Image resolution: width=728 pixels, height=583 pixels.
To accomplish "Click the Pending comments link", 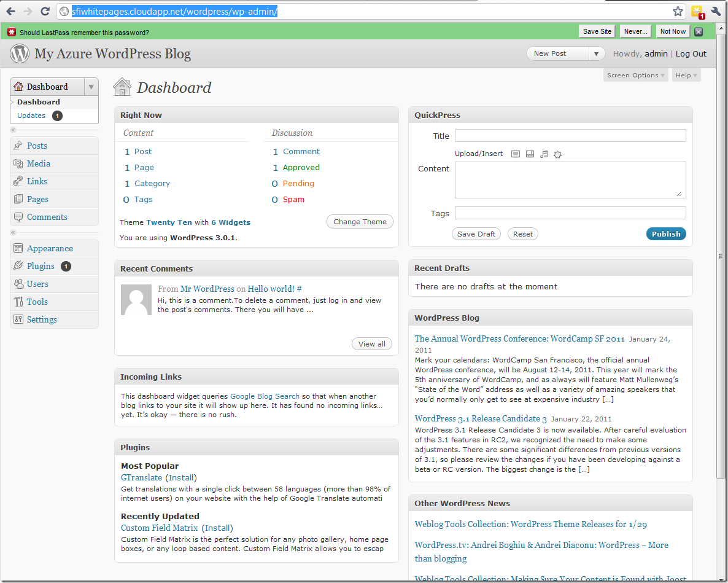I will point(298,184).
